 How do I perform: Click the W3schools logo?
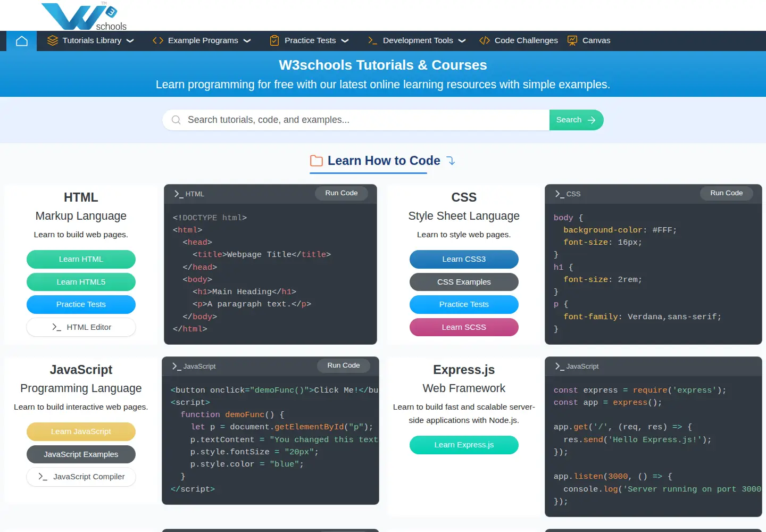[x=84, y=16]
